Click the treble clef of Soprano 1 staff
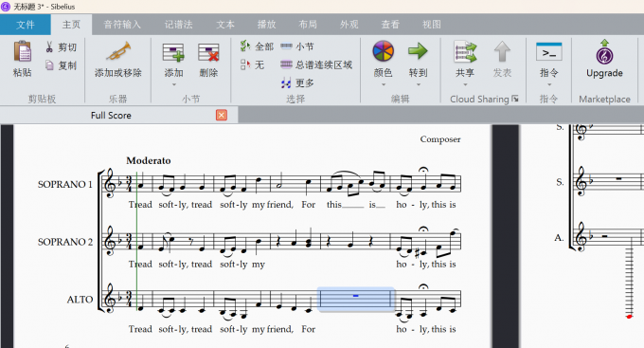This screenshot has width=644, height=348. tap(110, 183)
